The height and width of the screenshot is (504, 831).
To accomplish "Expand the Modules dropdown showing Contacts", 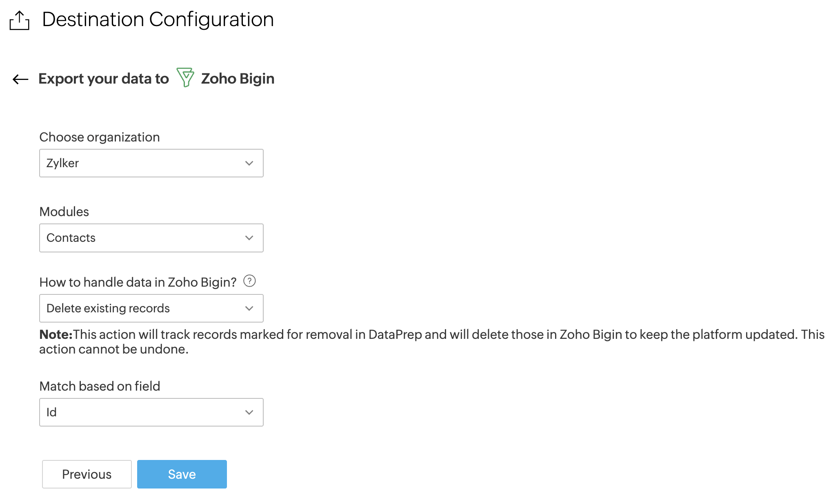I will click(143, 238).
